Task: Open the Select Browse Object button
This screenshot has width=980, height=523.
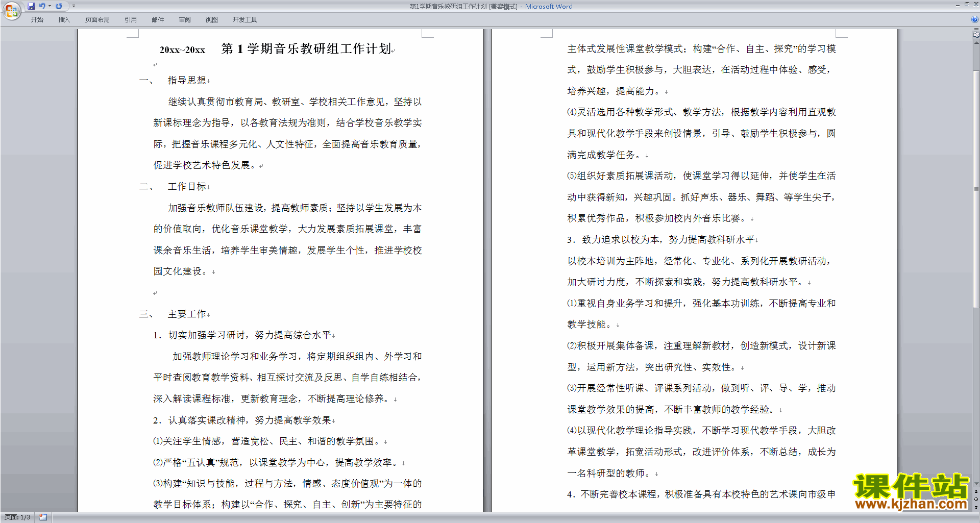Action: (x=976, y=499)
